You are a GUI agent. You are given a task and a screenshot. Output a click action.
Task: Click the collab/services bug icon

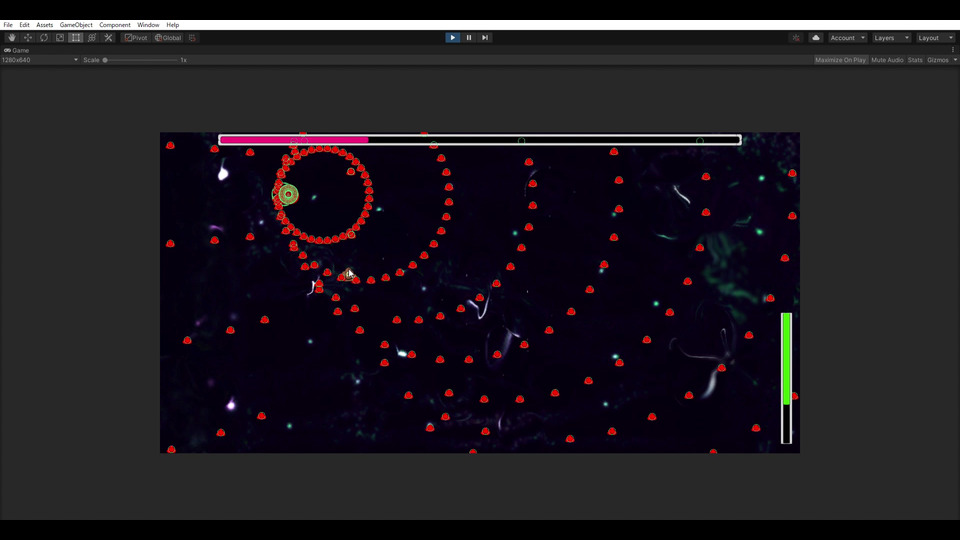pos(796,38)
